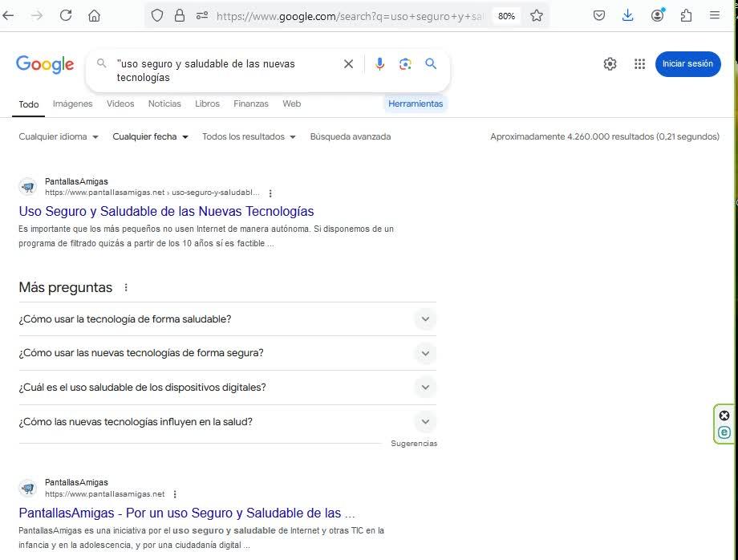The width and height of the screenshot is (738, 560).
Task: Start voice search with microphone
Action: tap(379, 64)
